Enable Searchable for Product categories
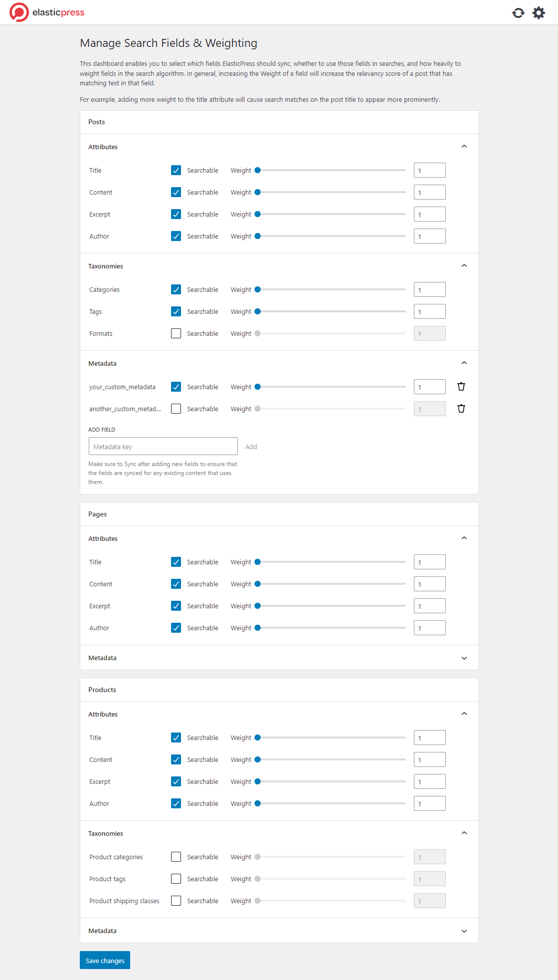Viewport: 558px width, 980px height. pos(176,857)
